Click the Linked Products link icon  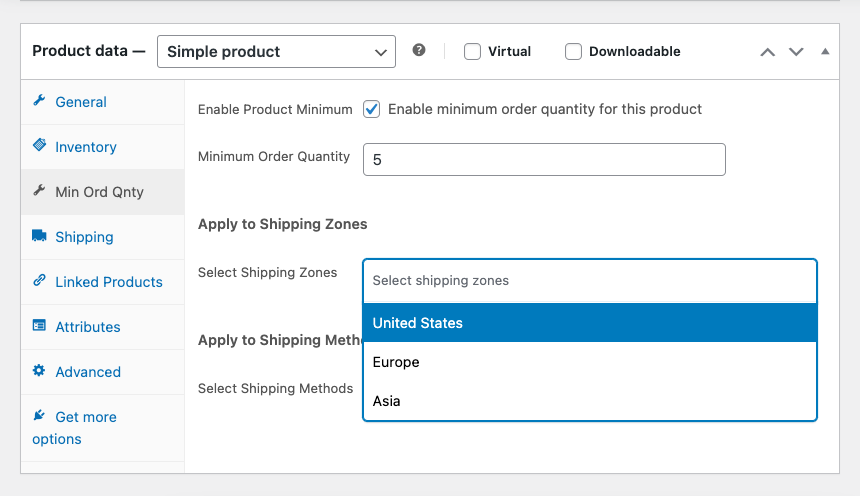tap(39, 281)
